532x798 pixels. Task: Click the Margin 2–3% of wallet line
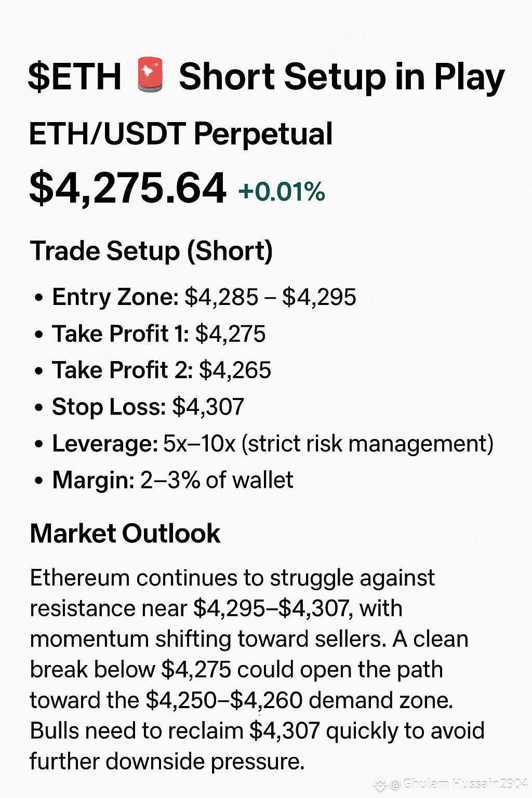point(164,480)
